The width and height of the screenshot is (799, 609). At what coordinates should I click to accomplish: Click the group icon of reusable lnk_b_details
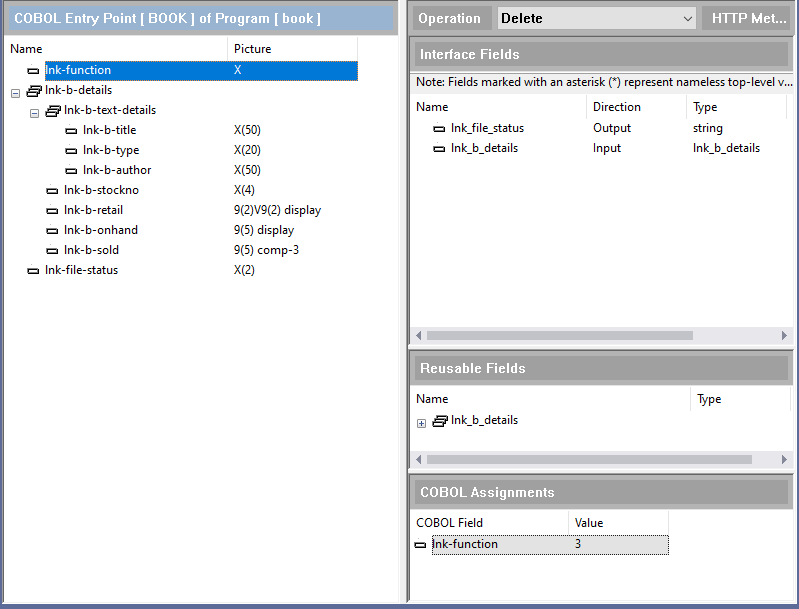coord(439,421)
